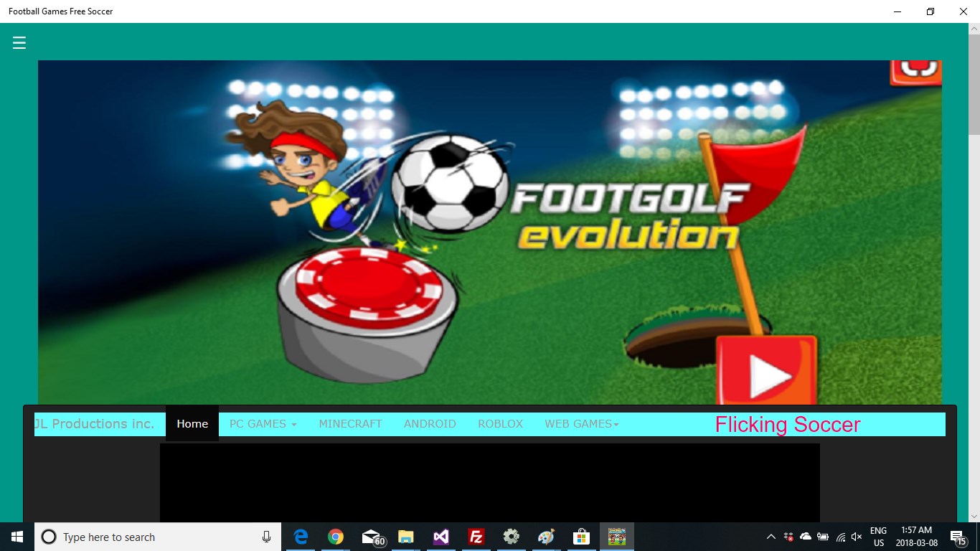Open the Action Center notifications icon
Viewport: 980px width, 551px height.
coord(958,537)
